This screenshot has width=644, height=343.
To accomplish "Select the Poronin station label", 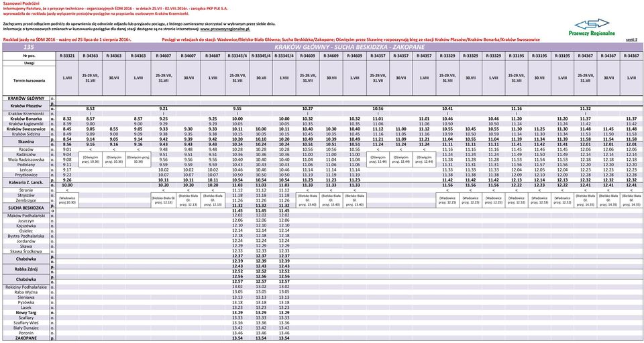I will pos(27,333).
